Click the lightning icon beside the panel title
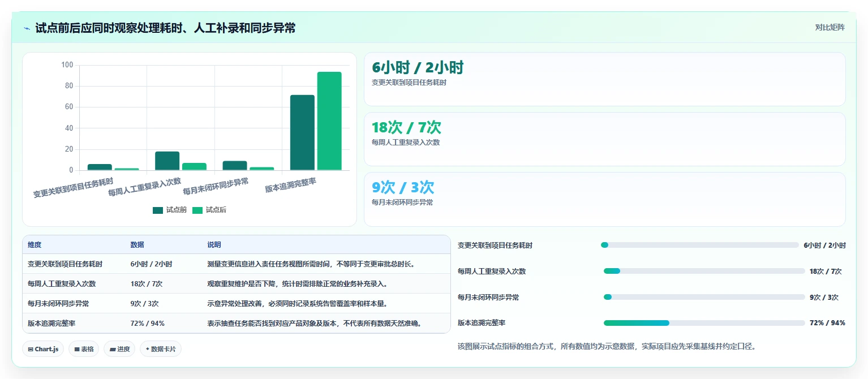The height and width of the screenshot is (379, 868). pos(27,28)
